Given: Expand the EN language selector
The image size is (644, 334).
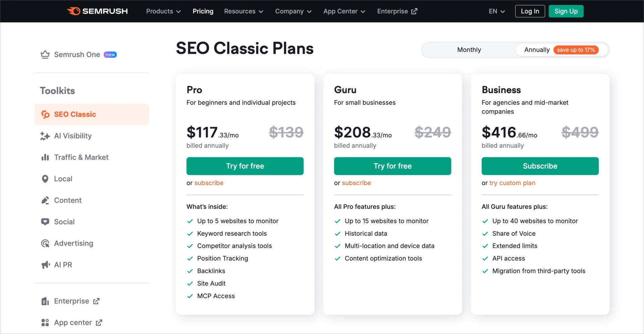Looking at the screenshot, I should (x=496, y=11).
